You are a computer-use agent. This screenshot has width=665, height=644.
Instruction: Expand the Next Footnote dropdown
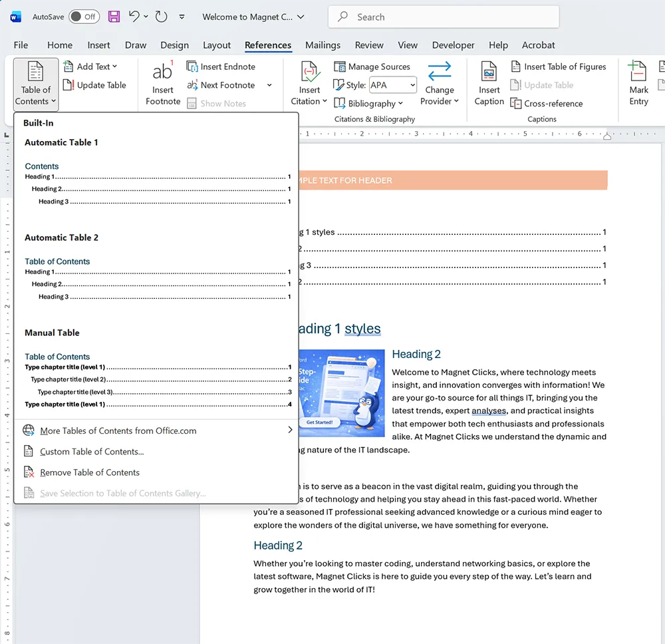click(269, 85)
